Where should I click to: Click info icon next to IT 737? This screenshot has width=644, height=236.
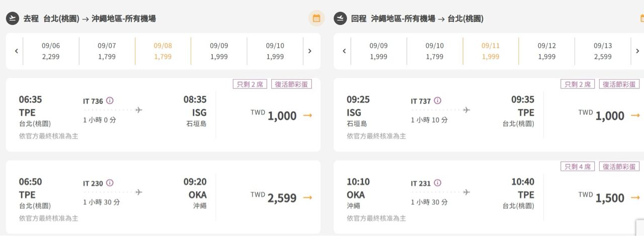click(x=438, y=100)
